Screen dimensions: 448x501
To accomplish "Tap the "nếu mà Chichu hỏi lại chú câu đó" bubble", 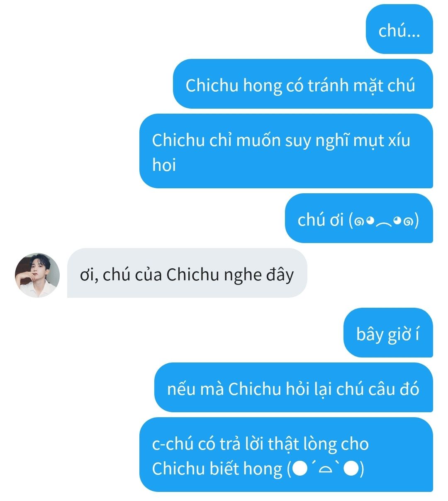I will click(x=294, y=387).
